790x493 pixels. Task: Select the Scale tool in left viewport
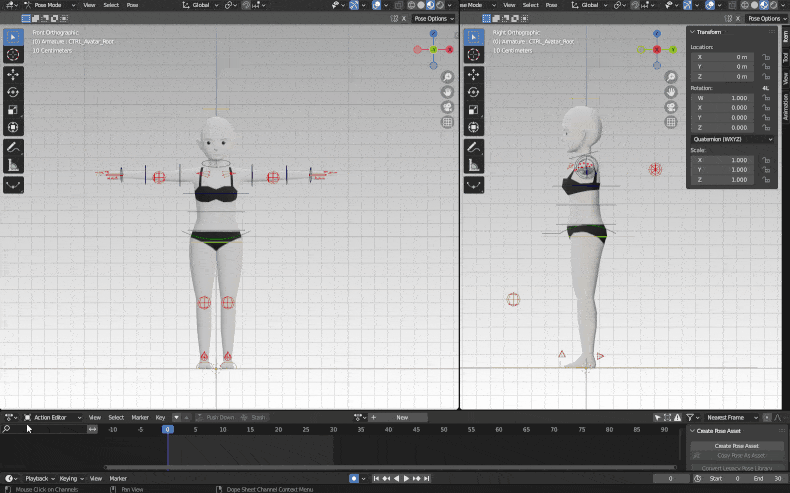click(13, 109)
